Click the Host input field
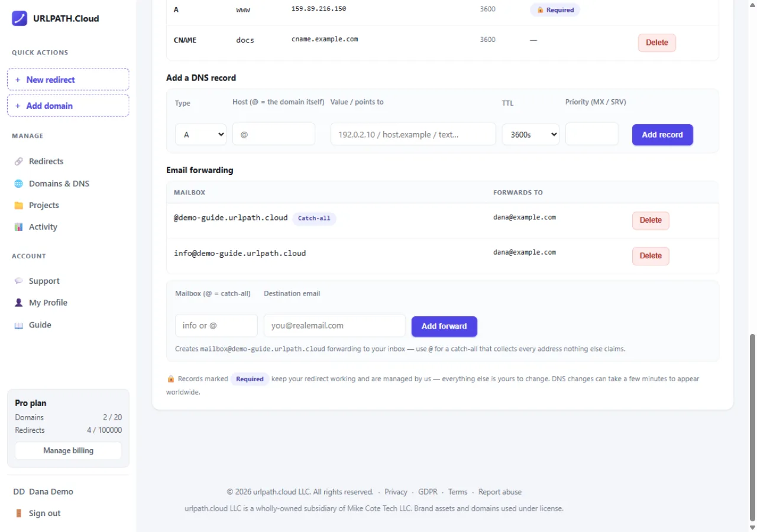The width and height of the screenshot is (757, 532). click(274, 134)
